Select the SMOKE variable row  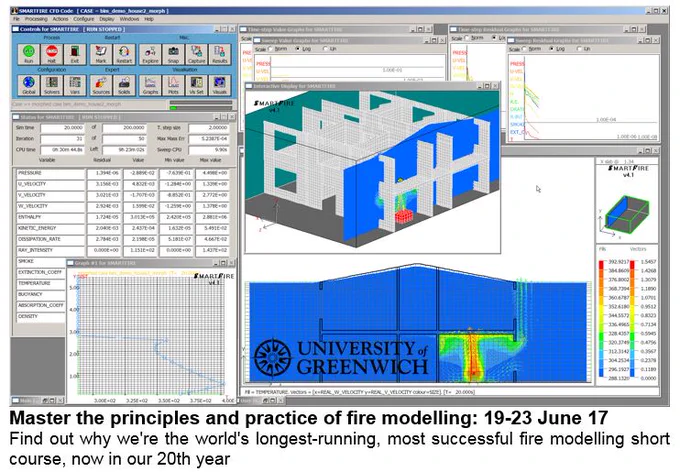(x=41, y=262)
